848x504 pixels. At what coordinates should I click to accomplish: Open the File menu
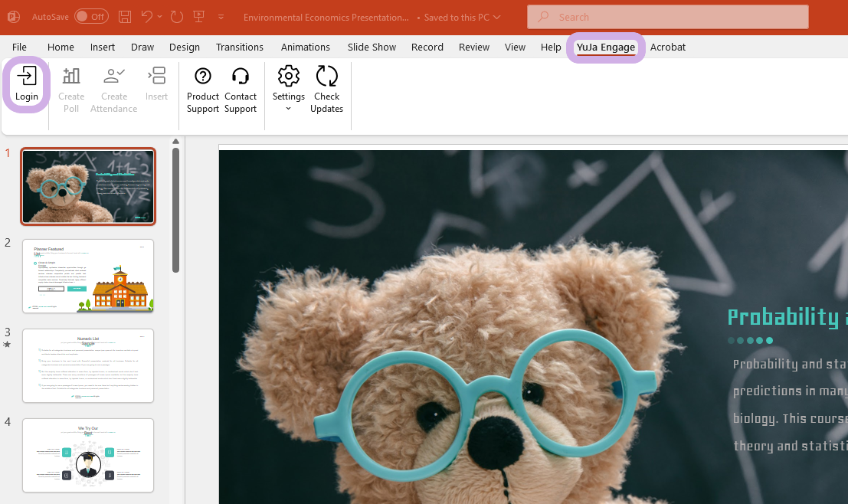(x=19, y=47)
